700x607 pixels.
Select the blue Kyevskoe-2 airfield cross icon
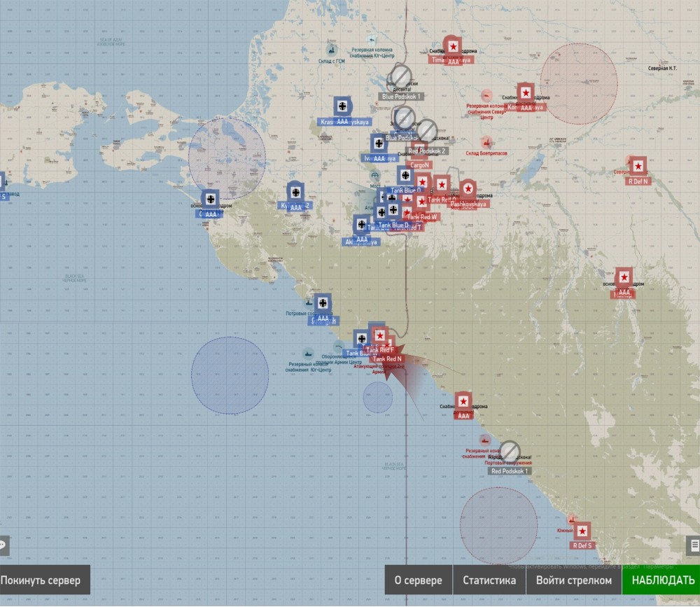[295, 193]
